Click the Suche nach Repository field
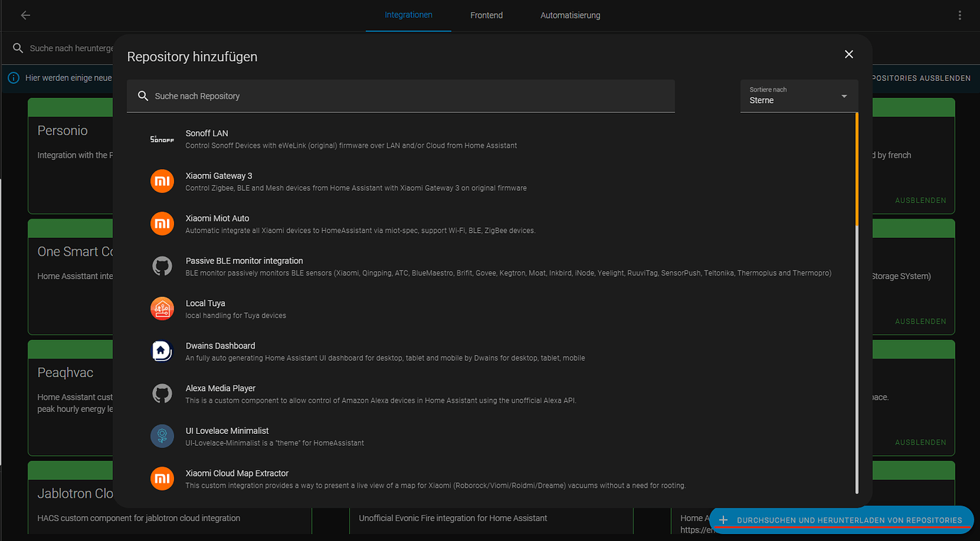980x541 pixels. pos(401,96)
